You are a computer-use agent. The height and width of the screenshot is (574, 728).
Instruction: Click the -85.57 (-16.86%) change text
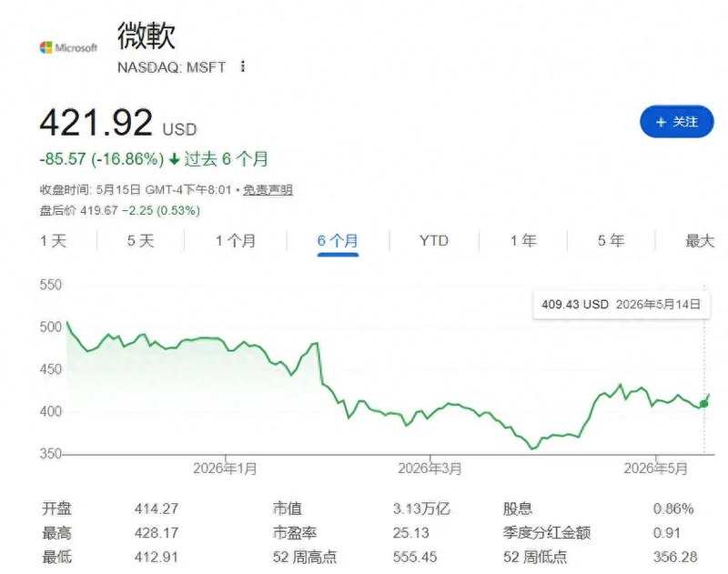coord(102,158)
